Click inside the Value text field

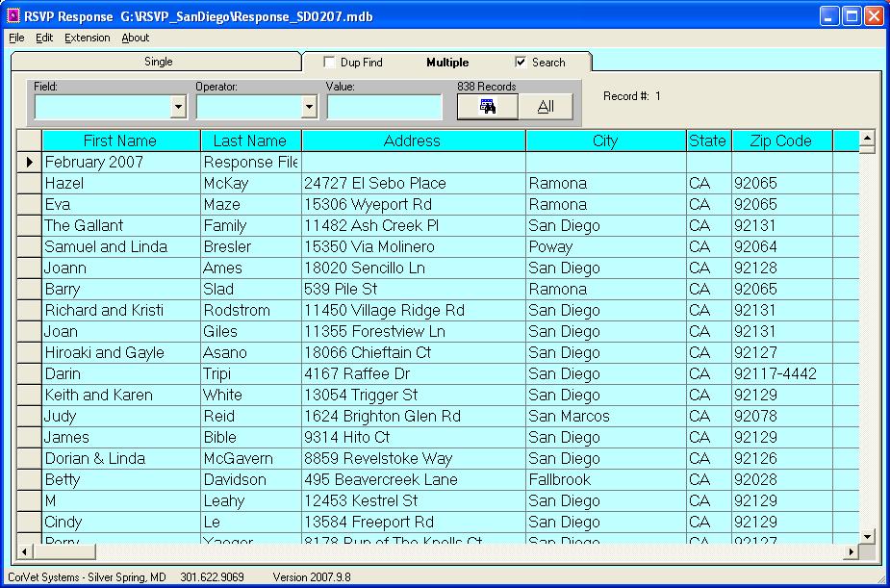384,108
